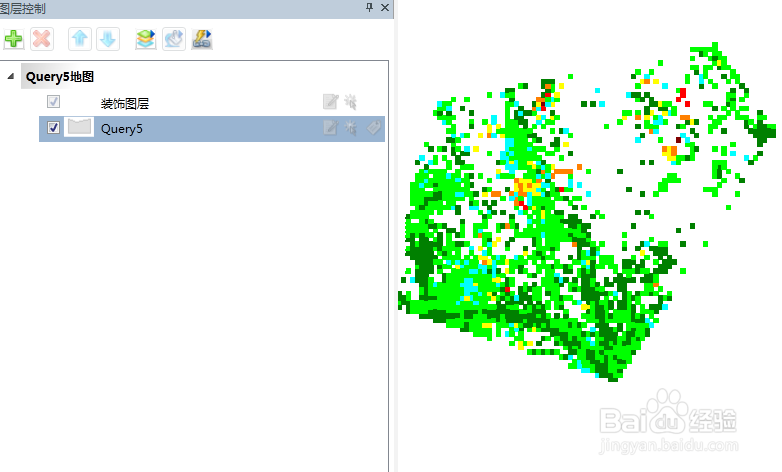Select the 装饰图层 layer row
782x472 pixels.
pos(125,103)
